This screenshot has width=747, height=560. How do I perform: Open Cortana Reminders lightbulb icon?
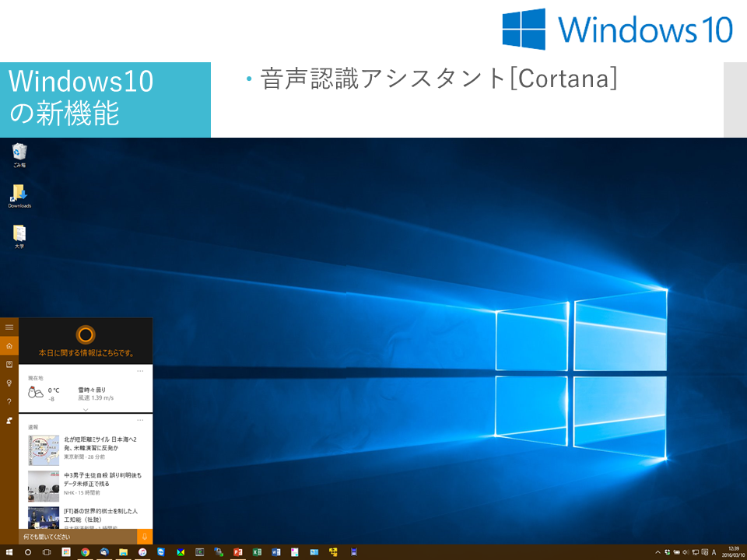coord(9,383)
